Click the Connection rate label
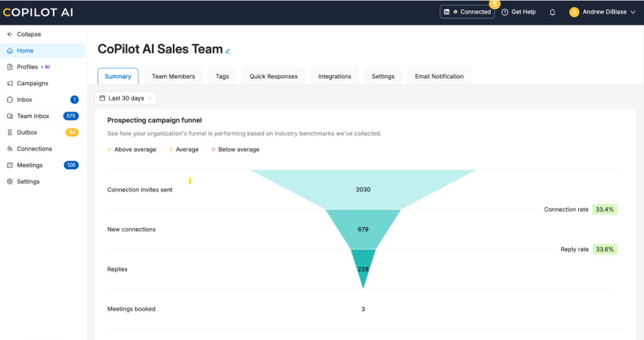Viewport: 644px width, 340px height. [566, 209]
